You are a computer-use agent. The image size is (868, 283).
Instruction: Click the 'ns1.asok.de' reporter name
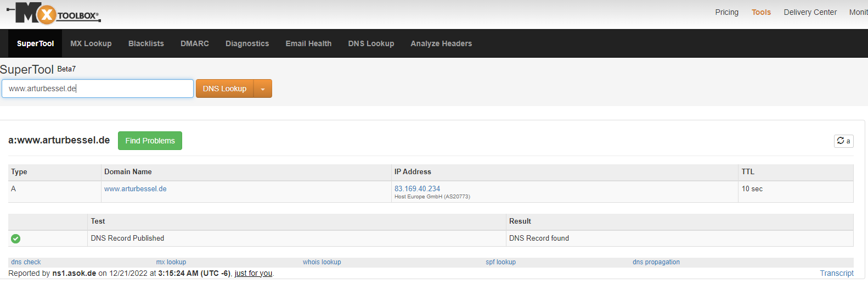click(74, 273)
